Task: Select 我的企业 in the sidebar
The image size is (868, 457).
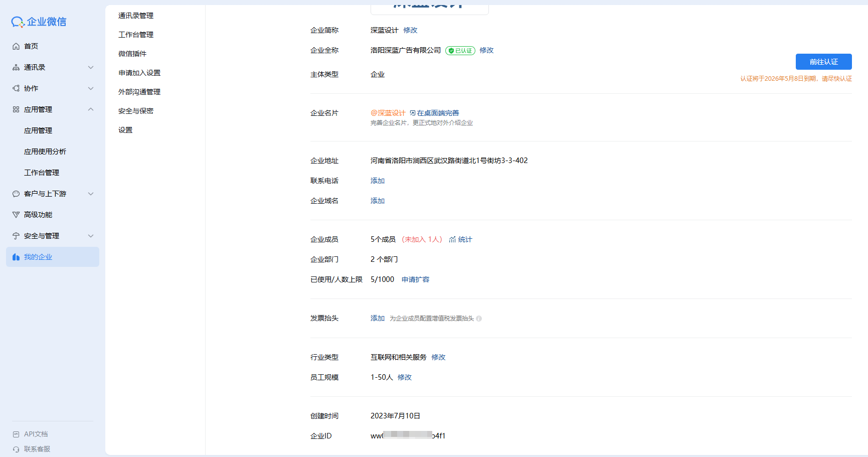Action: [x=53, y=257]
